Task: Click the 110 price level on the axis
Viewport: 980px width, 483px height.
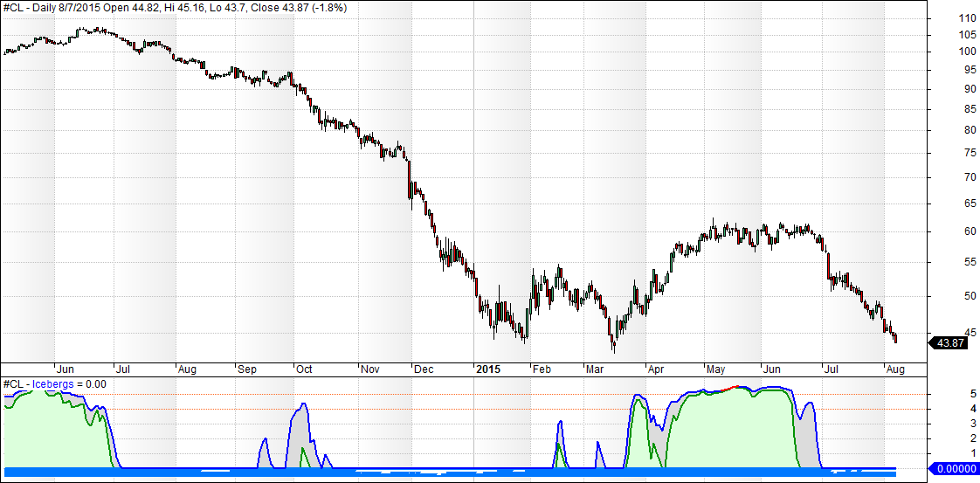Action: (x=942, y=18)
